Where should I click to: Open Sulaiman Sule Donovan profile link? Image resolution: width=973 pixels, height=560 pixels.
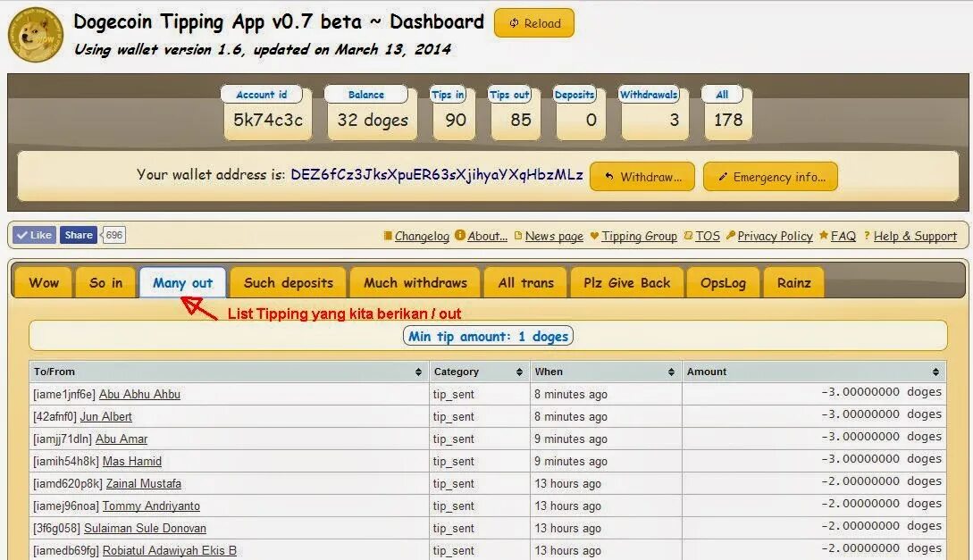tap(146, 529)
